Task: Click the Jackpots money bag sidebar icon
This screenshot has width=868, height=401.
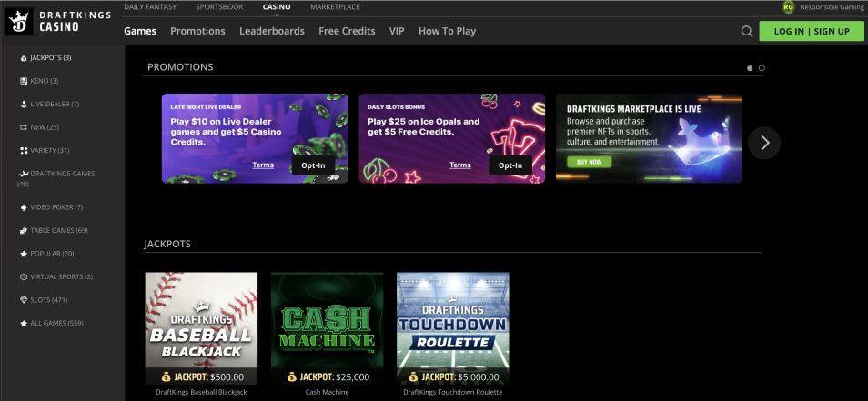Action: (x=24, y=57)
